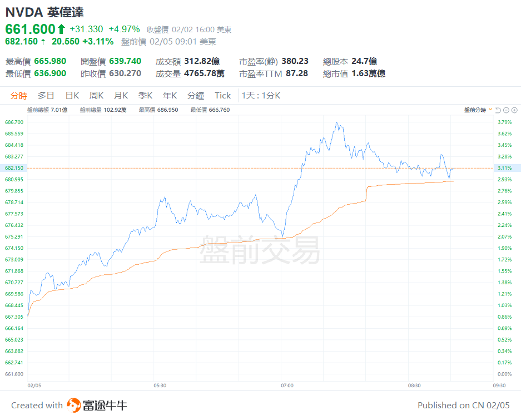Click the Published on CN 02/05 text
This screenshot has width=521, height=420.
pos(464,406)
